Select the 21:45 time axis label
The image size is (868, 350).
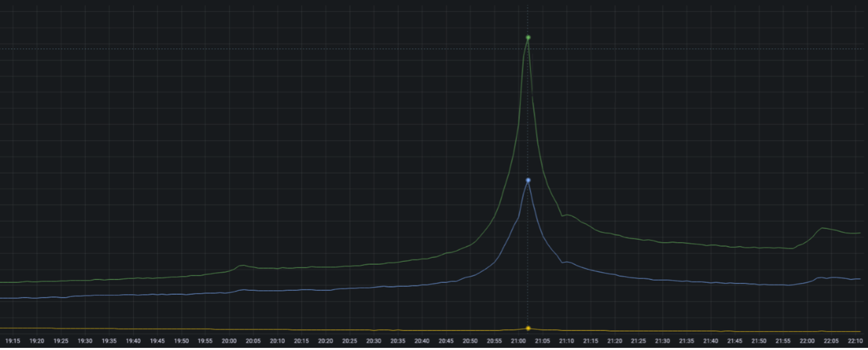735,341
